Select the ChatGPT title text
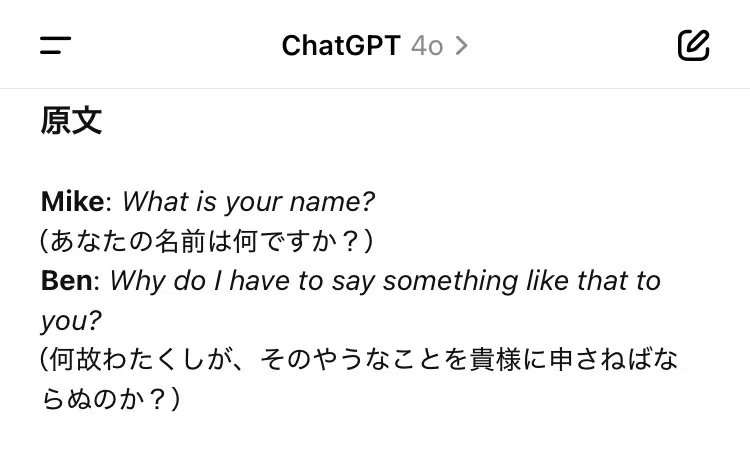The width and height of the screenshot is (750, 466). [341, 46]
